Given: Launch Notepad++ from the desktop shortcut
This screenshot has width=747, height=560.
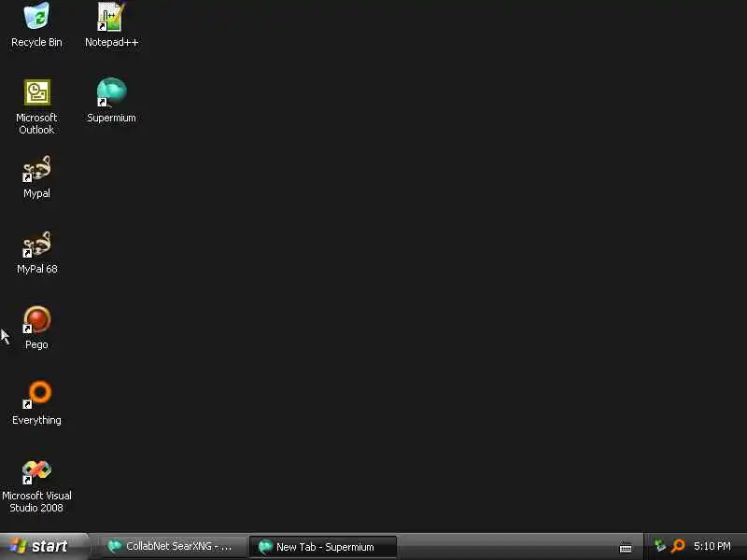Looking at the screenshot, I should click(x=111, y=25).
